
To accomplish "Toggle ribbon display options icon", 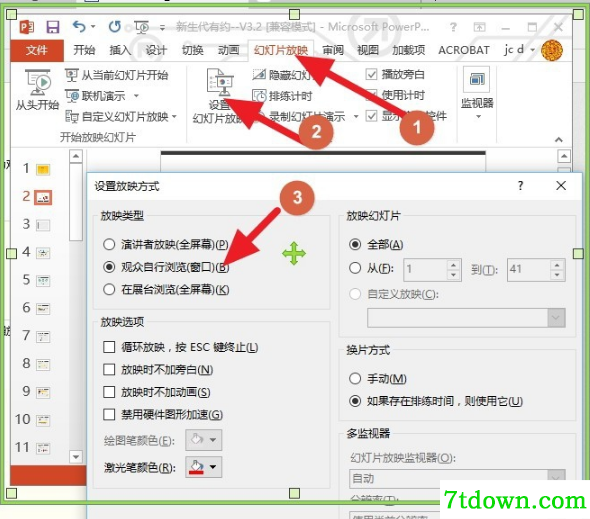I will 479,27.
